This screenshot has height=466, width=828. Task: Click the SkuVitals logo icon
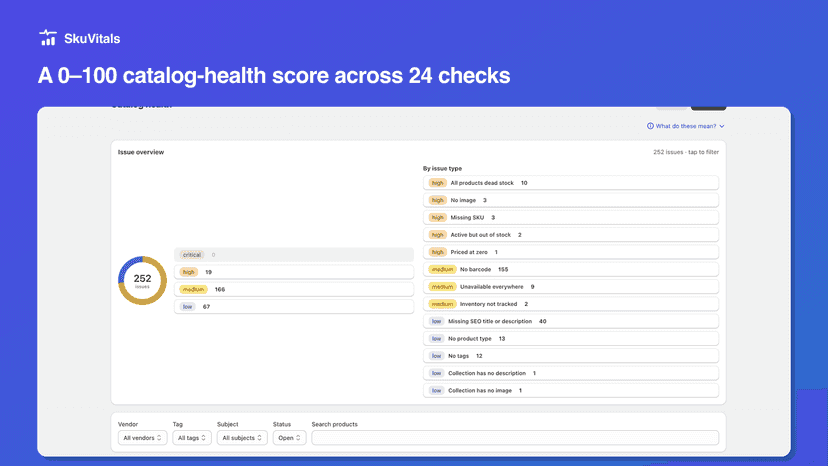48,38
